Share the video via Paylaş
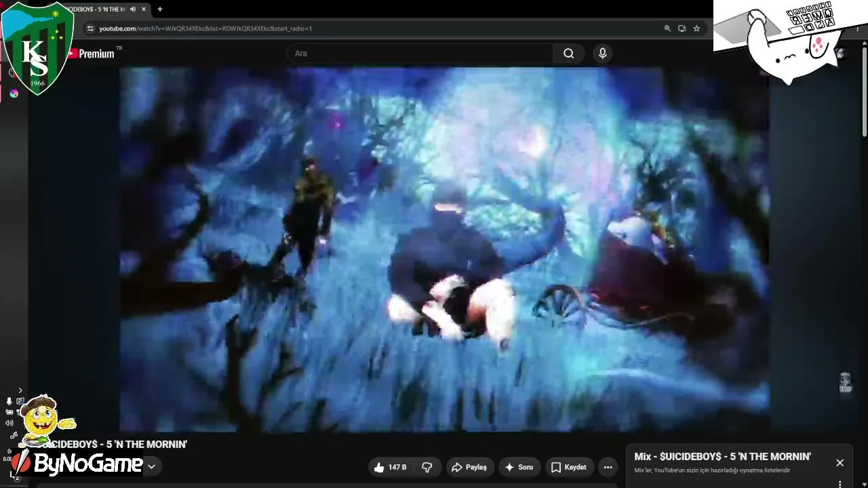Viewport: 868px width, 488px height. (469, 467)
